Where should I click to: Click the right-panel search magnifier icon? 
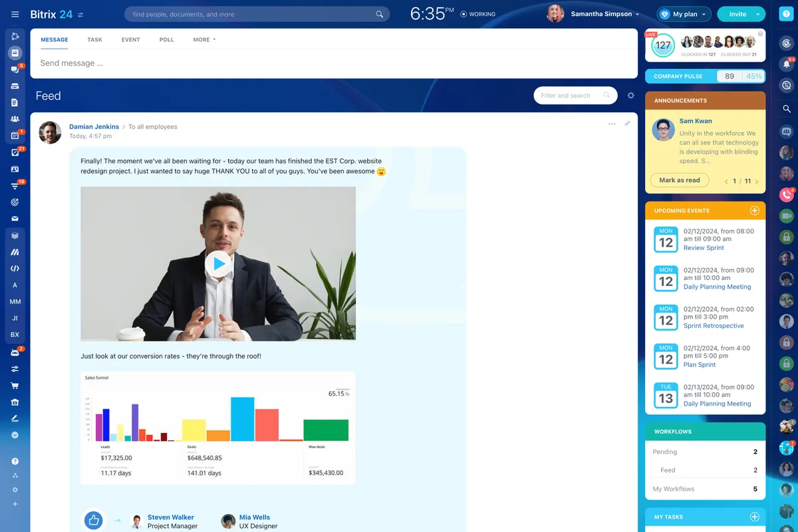(787, 108)
